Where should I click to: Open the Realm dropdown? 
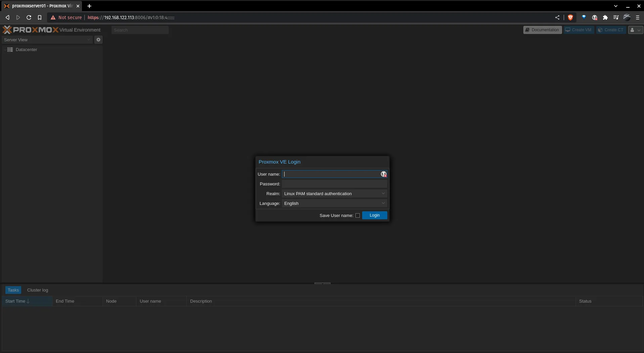pos(334,194)
